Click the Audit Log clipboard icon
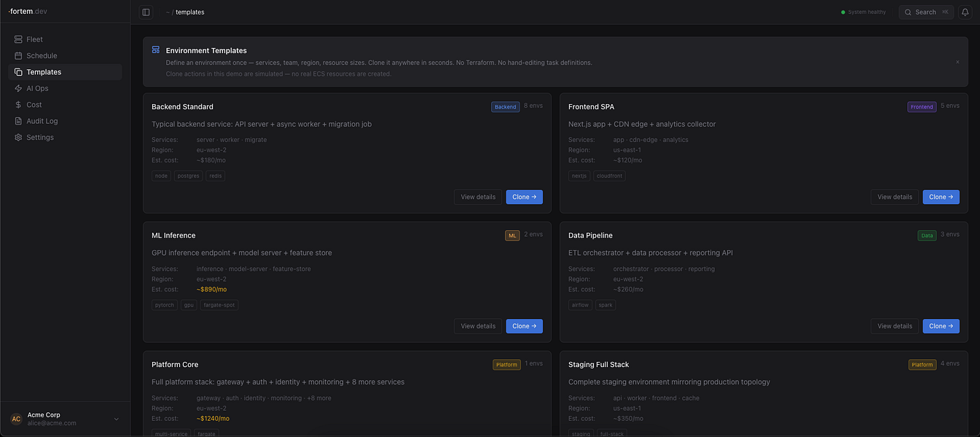Viewport: 980px width, 437px height. pos(18,121)
